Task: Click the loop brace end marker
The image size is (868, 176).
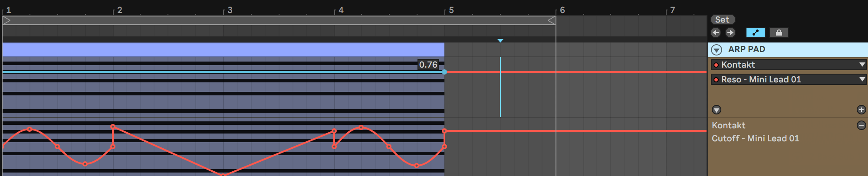Action: (x=552, y=20)
